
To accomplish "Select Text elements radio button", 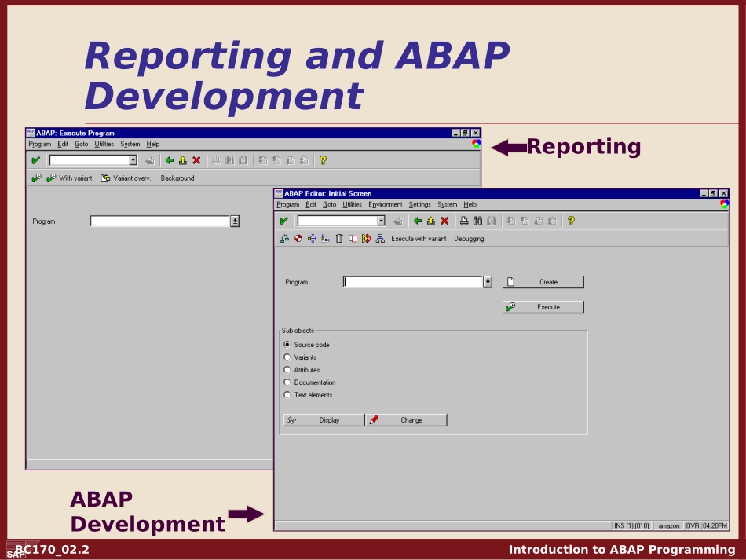I will pos(287,395).
